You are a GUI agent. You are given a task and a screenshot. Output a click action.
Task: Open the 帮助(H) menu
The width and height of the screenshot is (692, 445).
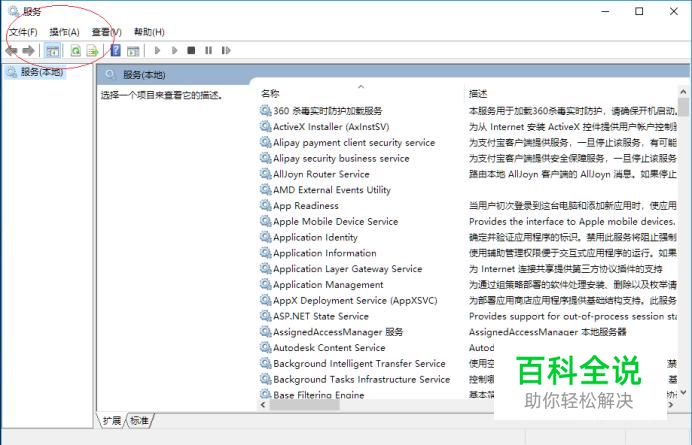coord(149,32)
